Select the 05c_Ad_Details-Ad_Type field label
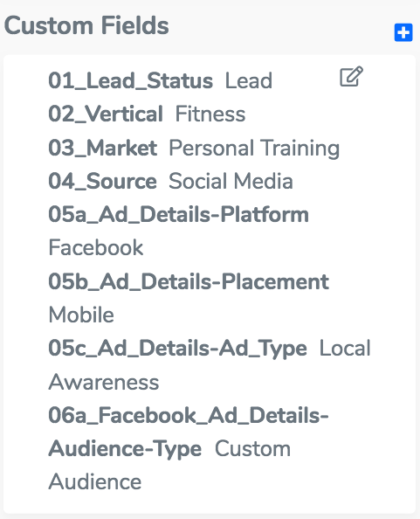The width and height of the screenshot is (420, 519). click(177, 349)
